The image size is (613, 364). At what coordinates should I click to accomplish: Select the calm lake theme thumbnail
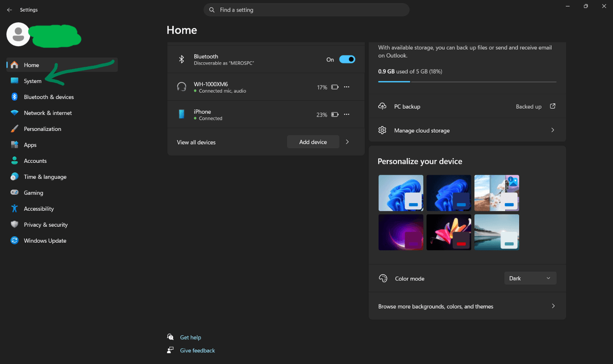[x=497, y=232]
